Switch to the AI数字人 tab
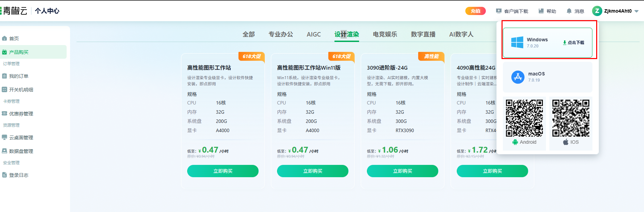The height and width of the screenshot is (212, 644). [461, 34]
